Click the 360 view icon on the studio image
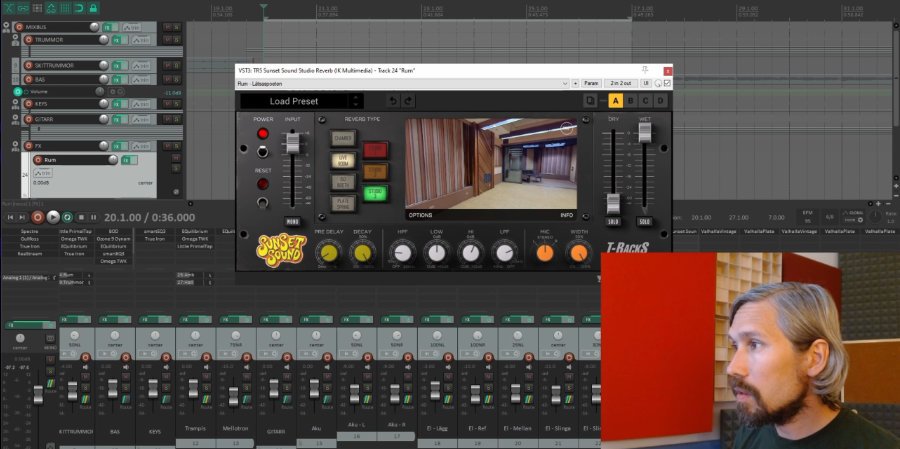900x449 pixels. point(567,129)
